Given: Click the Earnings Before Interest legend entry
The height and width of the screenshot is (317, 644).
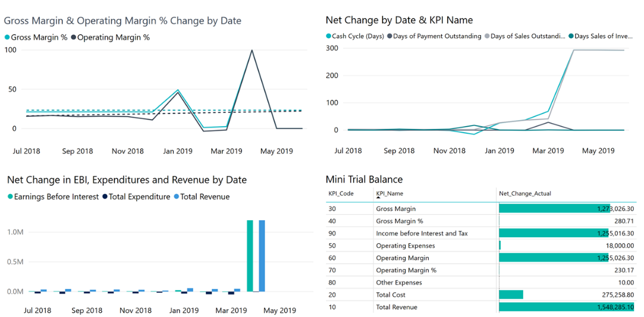Looking at the screenshot, I should pyautogui.click(x=54, y=197).
